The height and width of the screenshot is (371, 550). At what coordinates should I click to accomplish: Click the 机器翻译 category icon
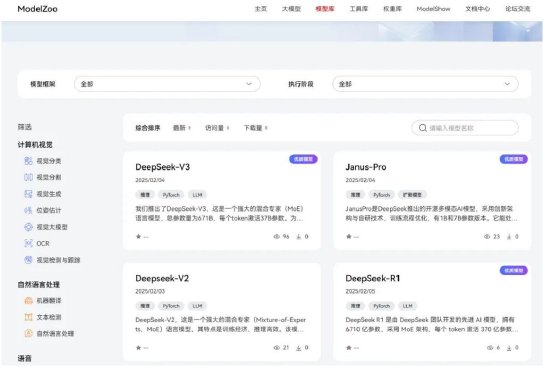click(28, 301)
